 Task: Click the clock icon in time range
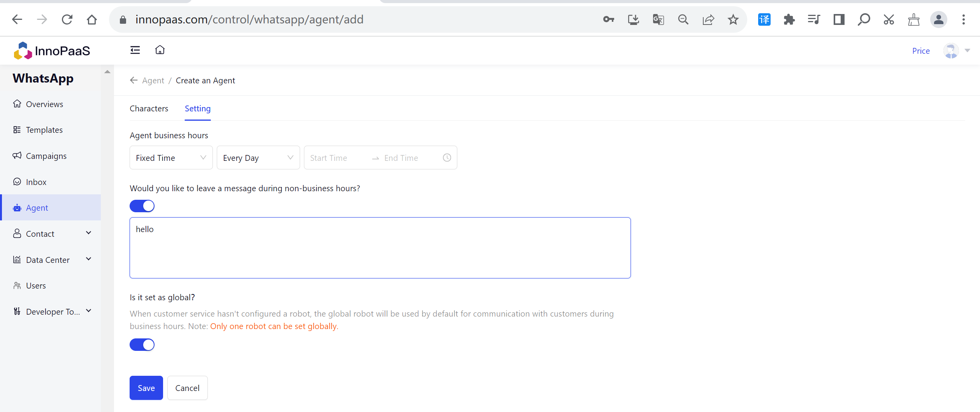(447, 158)
